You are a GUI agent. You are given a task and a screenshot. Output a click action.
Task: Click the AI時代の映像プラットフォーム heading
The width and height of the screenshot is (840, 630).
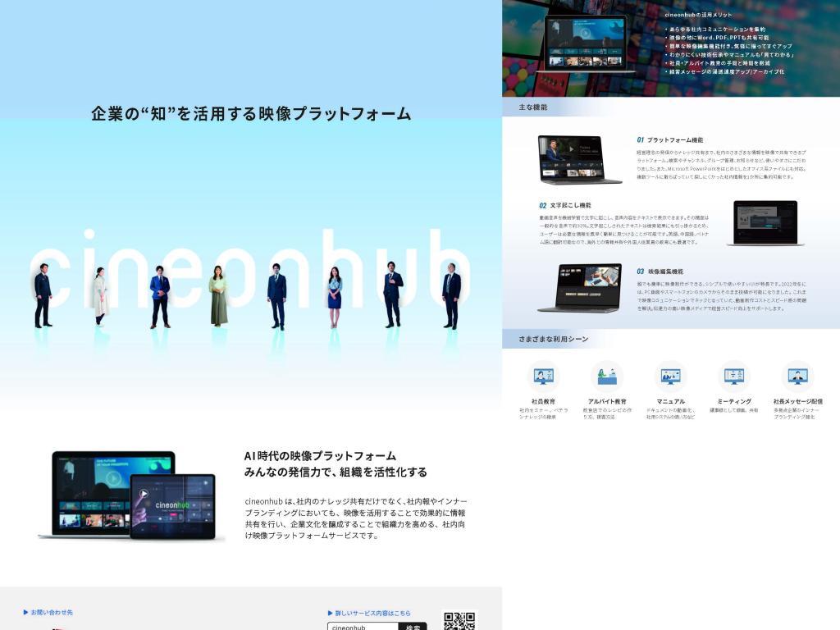(320, 456)
